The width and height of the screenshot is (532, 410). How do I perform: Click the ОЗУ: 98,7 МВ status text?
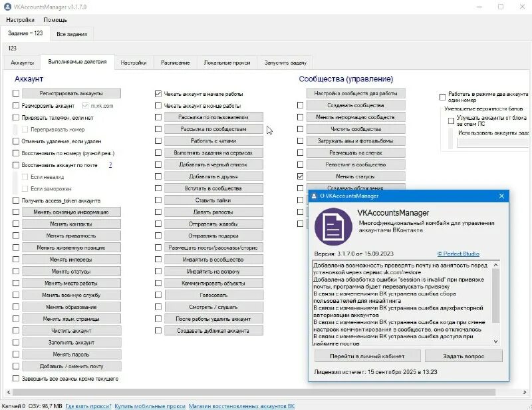pos(45,406)
